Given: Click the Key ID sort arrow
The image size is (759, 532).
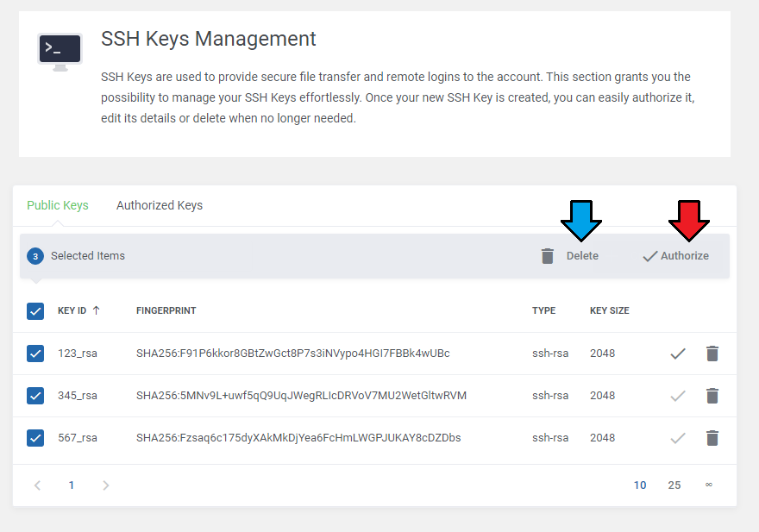Looking at the screenshot, I should click(96, 310).
